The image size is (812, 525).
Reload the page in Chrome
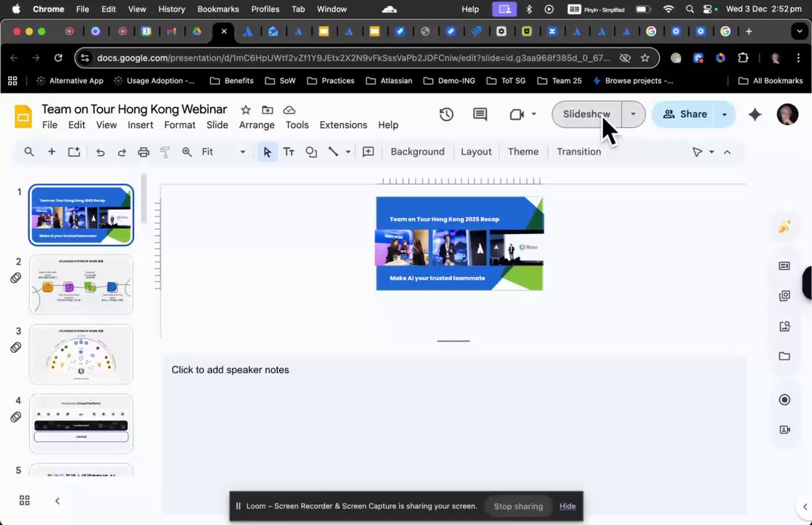[58, 58]
